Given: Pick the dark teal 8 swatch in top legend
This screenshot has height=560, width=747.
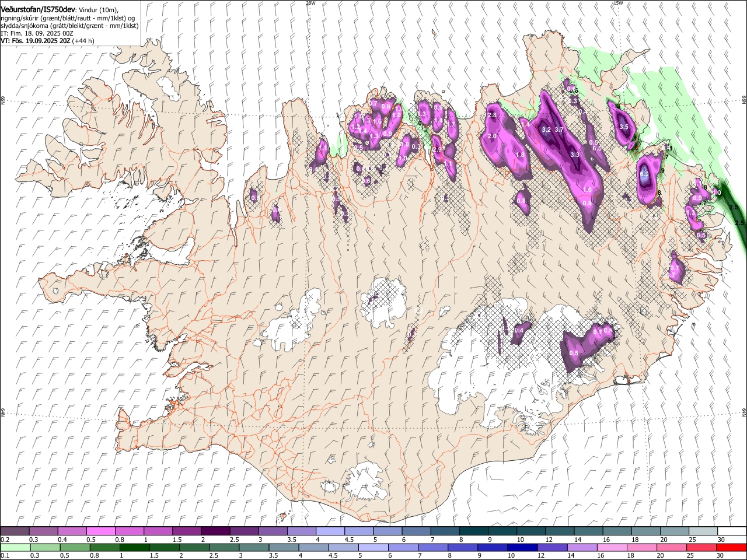Looking at the screenshot, I should pyautogui.click(x=473, y=531).
